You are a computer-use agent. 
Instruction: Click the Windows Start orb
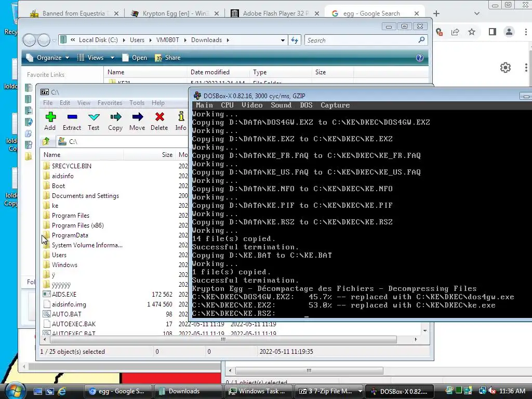click(x=14, y=391)
